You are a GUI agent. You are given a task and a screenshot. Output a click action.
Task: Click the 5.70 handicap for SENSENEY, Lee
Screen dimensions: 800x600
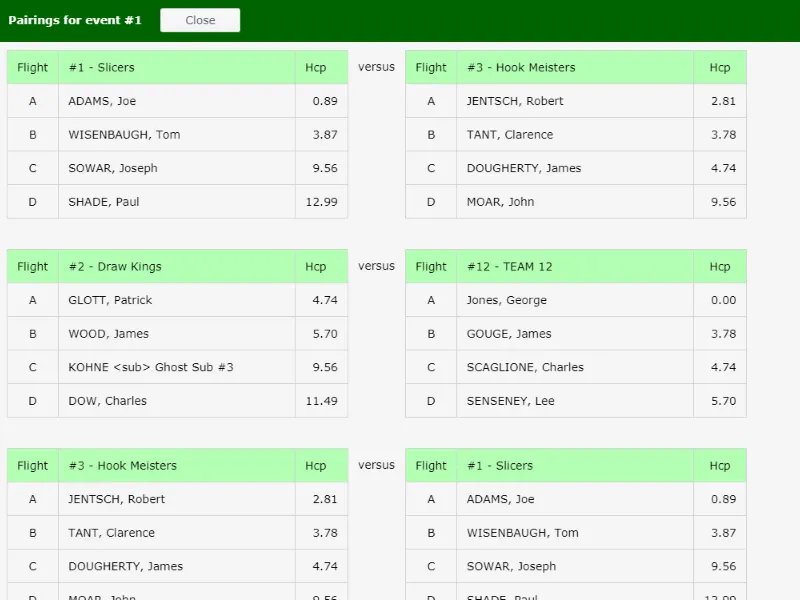click(x=722, y=401)
